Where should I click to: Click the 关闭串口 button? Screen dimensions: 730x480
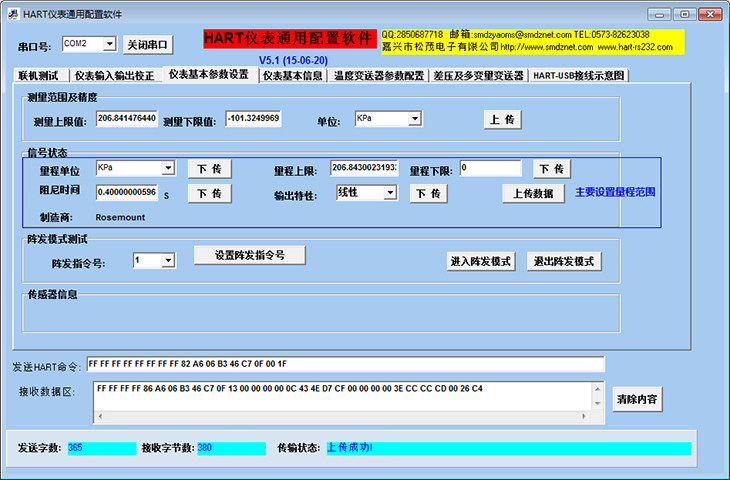[x=148, y=45]
